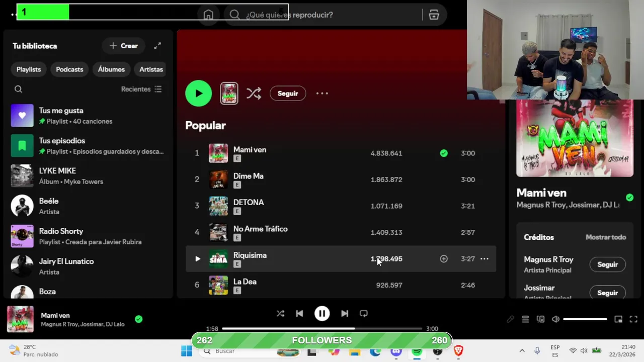
Task: Go to Spotify Home icon
Action: click(208, 15)
